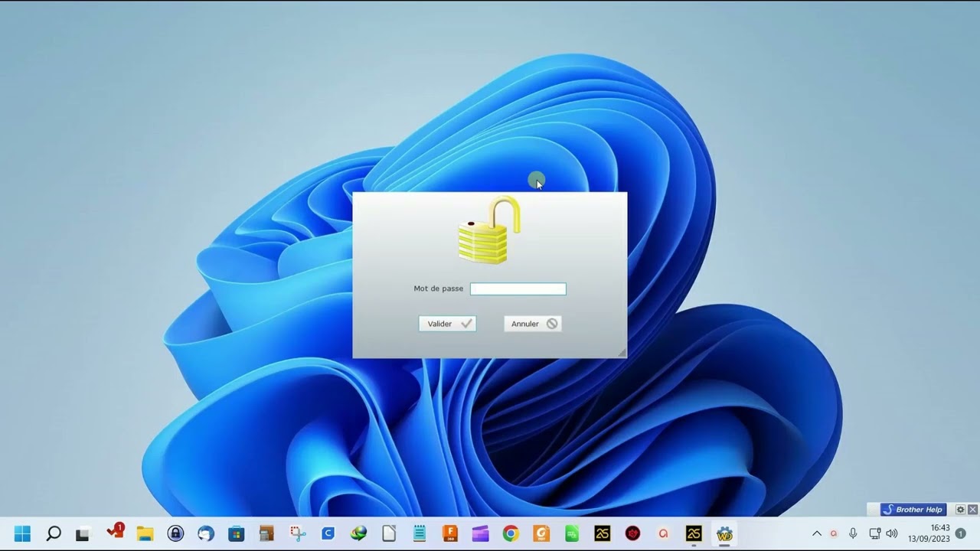Open Internet Download Manager globe icon
Screen dimensions: 980x551
[358, 533]
